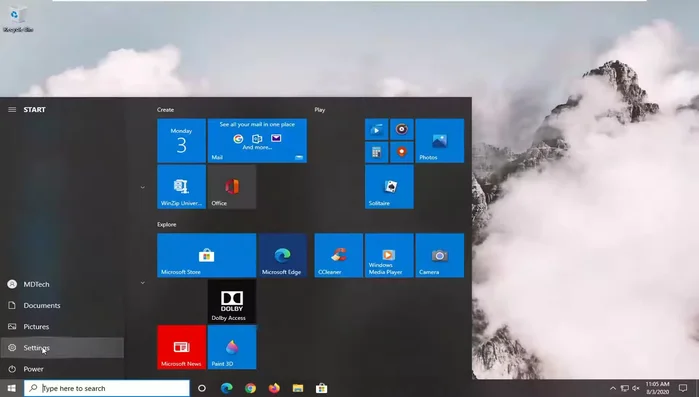Image resolution: width=699 pixels, height=397 pixels.
Task: Open the Groove Music small tile
Action: click(402, 130)
